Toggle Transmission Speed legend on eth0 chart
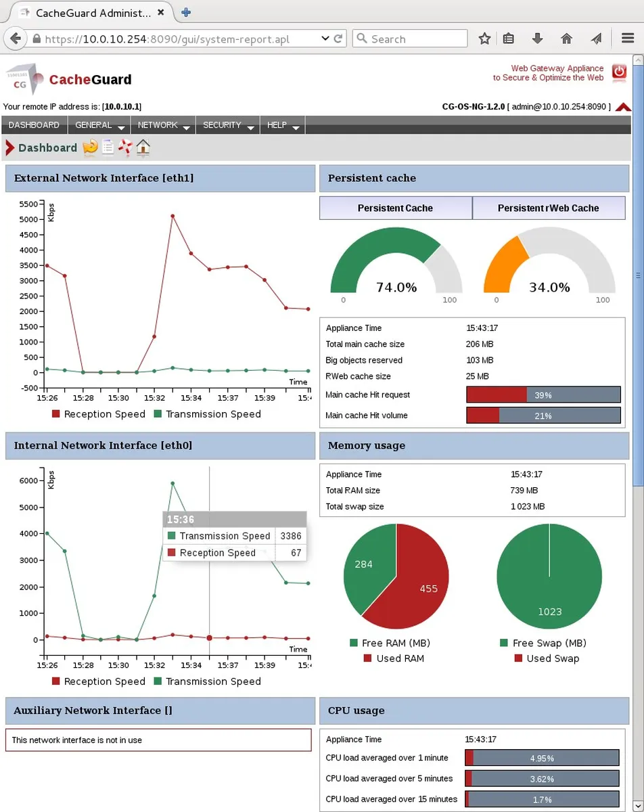The image size is (644, 812). coord(207,681)
